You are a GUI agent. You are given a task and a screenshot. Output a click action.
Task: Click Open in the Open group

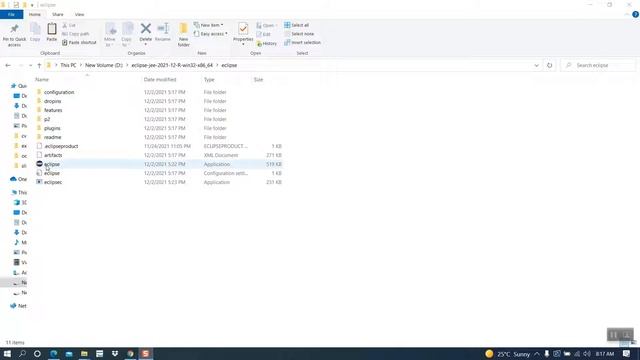[267, 25]
